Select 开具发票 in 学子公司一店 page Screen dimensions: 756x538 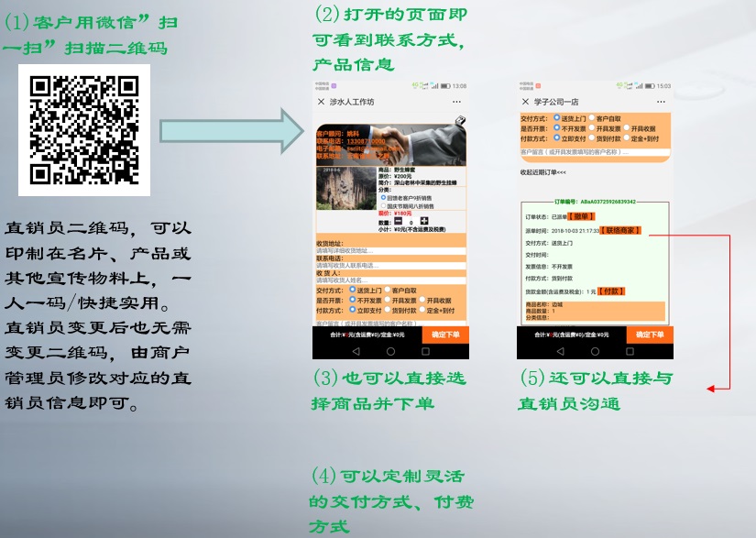coord(592,128)
